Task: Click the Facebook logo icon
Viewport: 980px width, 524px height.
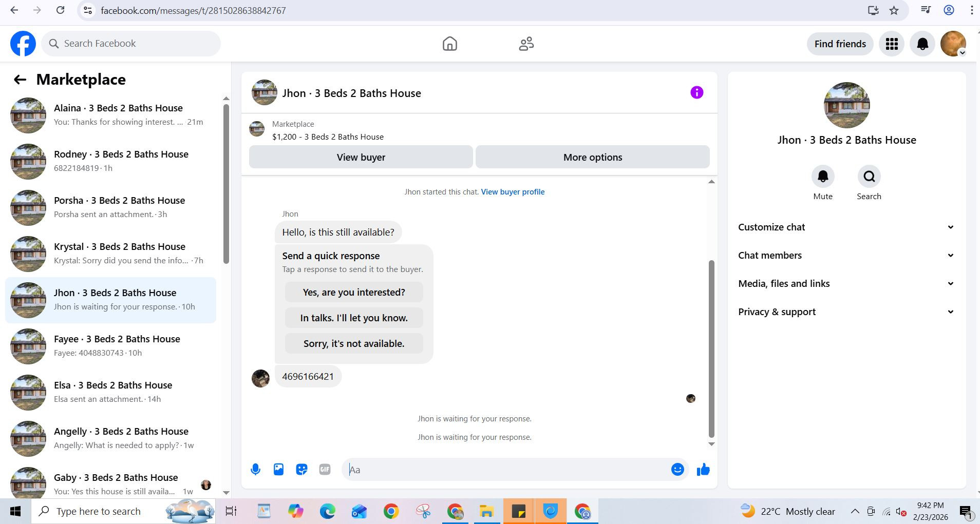Action: click(x=23, y=44)
